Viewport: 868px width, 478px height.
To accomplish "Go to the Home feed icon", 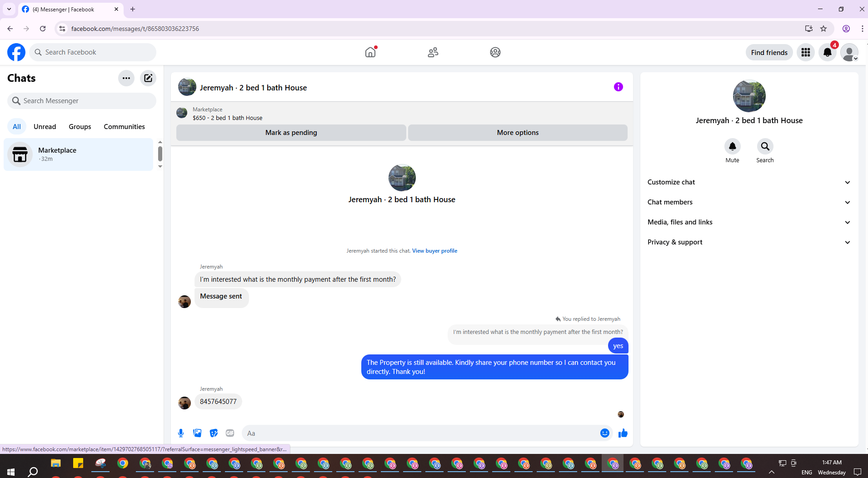I will (x=371, y=52).
